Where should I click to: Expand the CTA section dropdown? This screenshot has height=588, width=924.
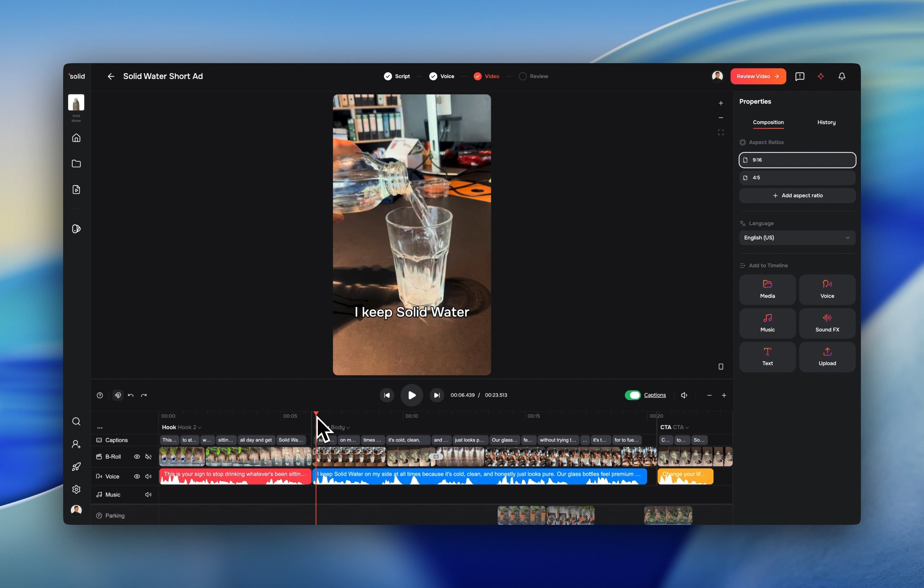point(680,428)
